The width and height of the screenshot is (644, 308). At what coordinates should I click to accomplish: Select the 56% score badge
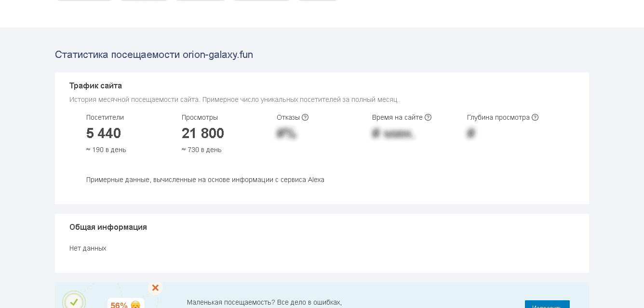click(x=119, y=305)
